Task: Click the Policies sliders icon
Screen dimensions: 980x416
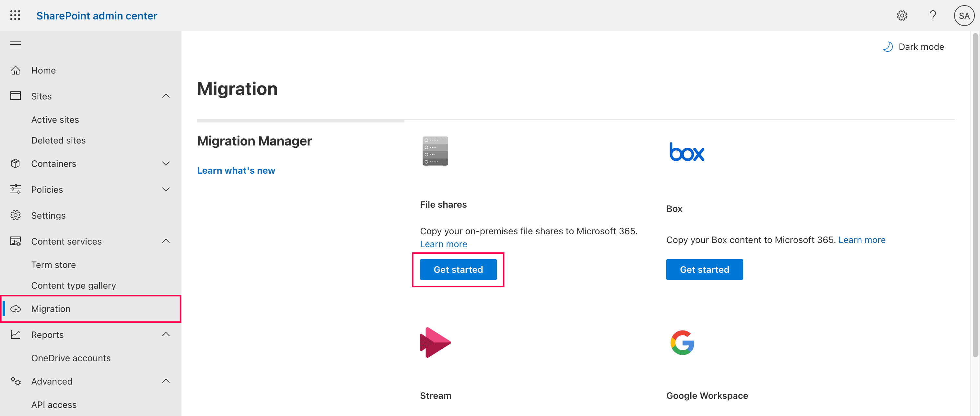Action: (x=16, y=189)
